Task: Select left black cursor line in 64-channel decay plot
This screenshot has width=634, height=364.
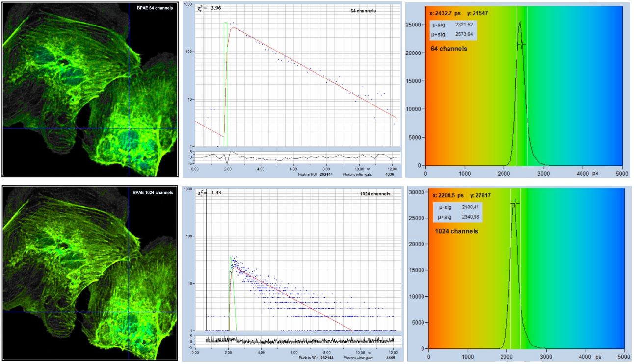Action: [205, 74]
